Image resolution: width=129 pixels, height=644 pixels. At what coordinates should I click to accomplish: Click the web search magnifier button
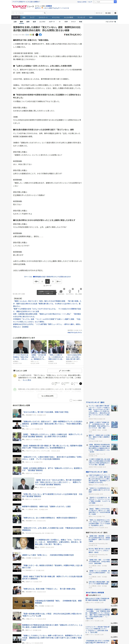pyautogui.click(x=115, y=2)
